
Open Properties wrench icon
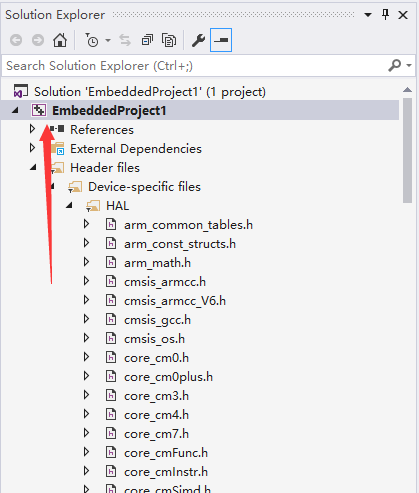pos(198,40)
